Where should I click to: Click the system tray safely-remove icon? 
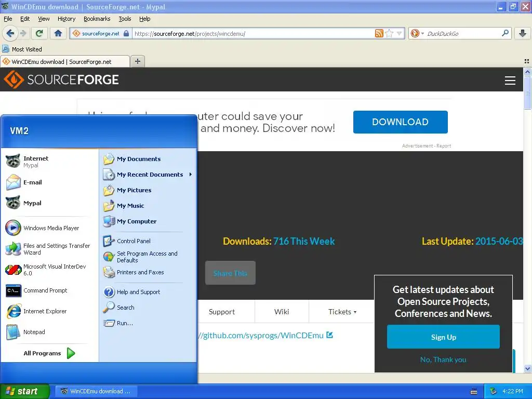[x=493, y=391]
